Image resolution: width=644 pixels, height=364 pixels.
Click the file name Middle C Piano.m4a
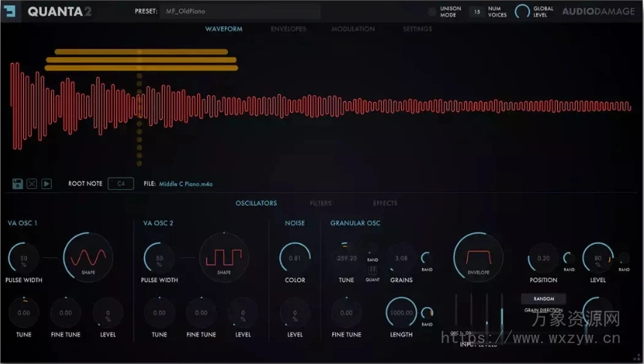click(x=186, y=184)
